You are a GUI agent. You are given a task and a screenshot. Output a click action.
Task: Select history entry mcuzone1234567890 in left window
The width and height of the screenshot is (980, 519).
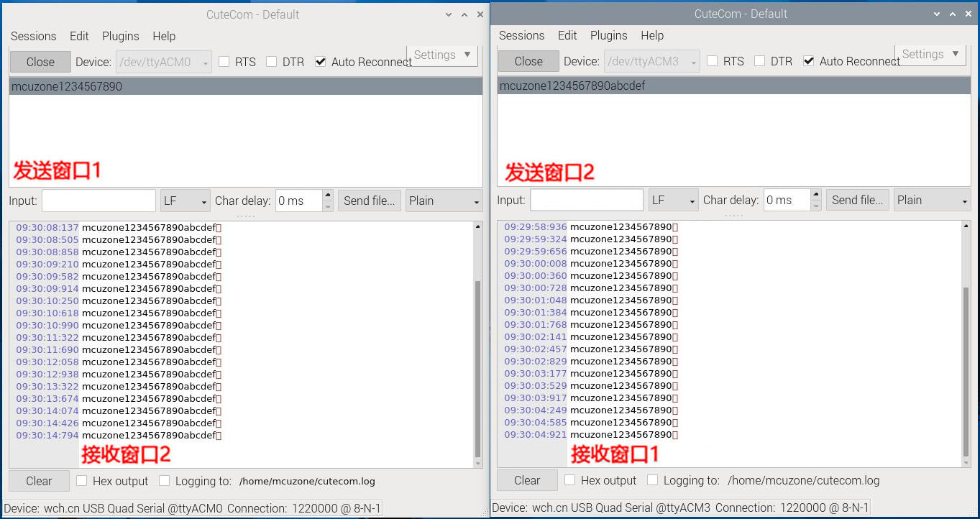coord(246,86)
